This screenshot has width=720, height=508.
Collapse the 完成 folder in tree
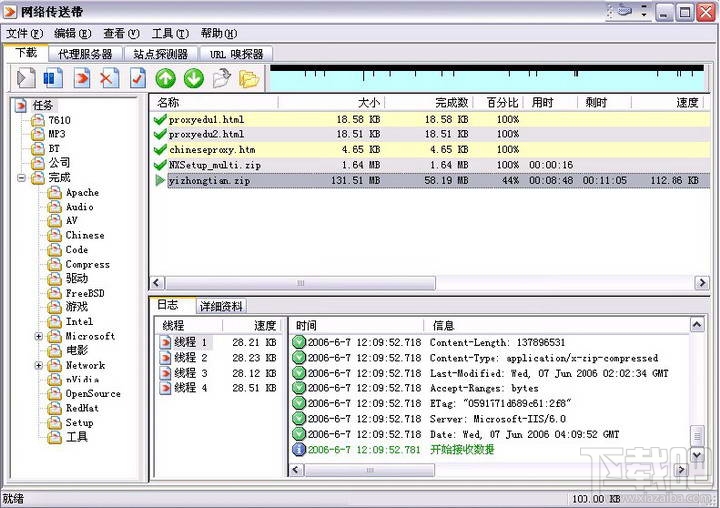click(22, 178)
